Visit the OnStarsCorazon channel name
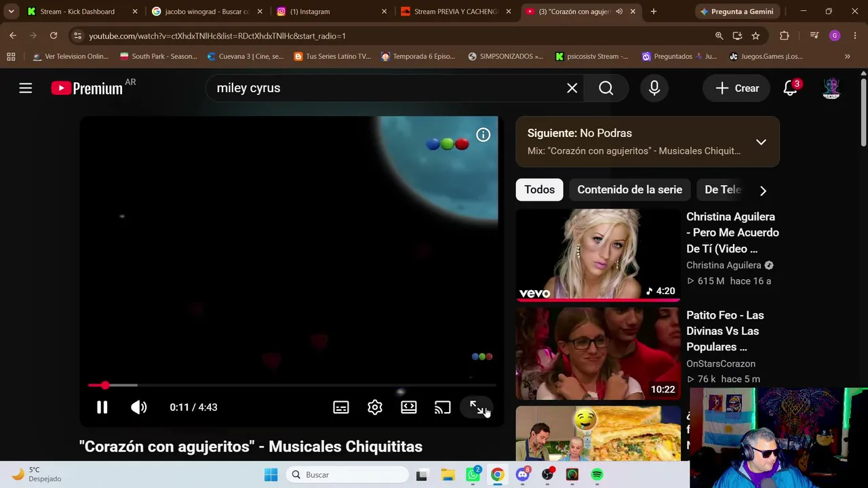868x488 pixels. pos(721,364)
